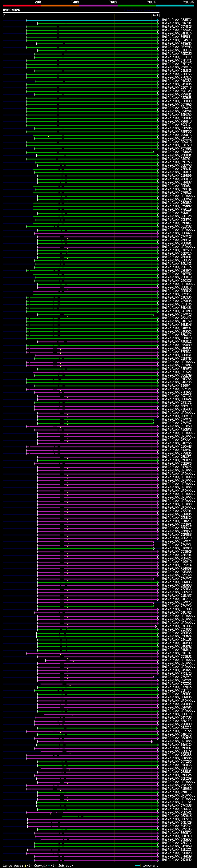The image size is (197, 868).
Task: Select hit label UniRef100_O24573
Action: 177,40
